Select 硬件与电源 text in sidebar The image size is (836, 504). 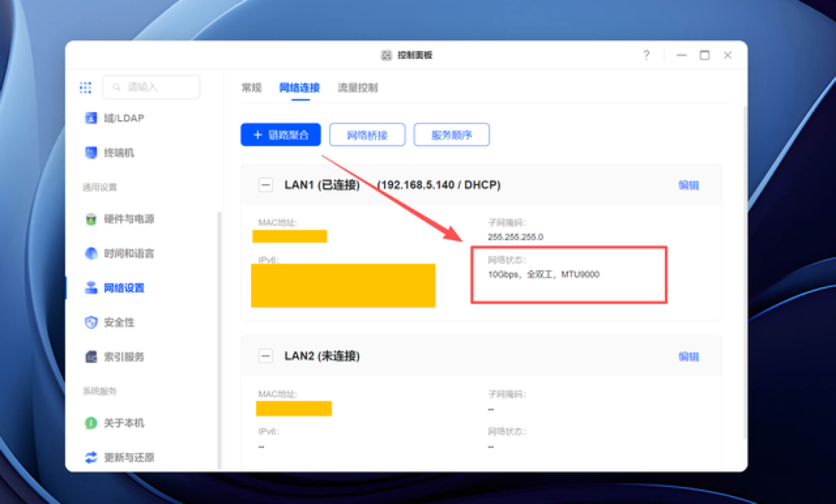(129, 218)
